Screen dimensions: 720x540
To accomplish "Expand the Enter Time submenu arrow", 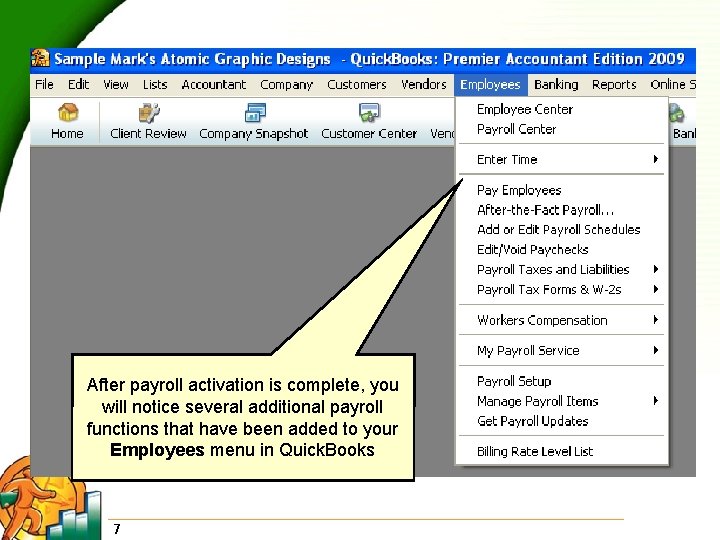I will pos(656,159).
